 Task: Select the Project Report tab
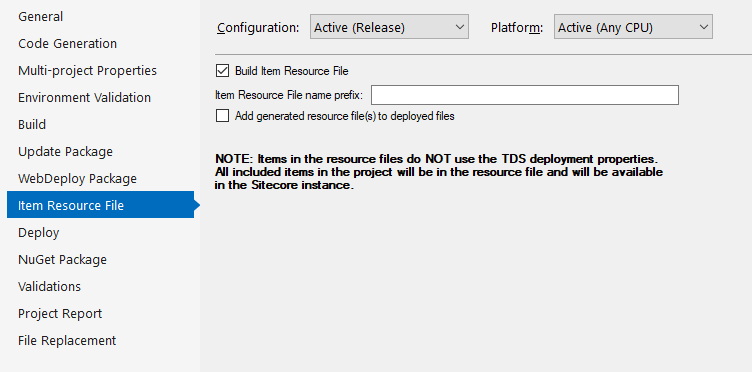(60, 314)
